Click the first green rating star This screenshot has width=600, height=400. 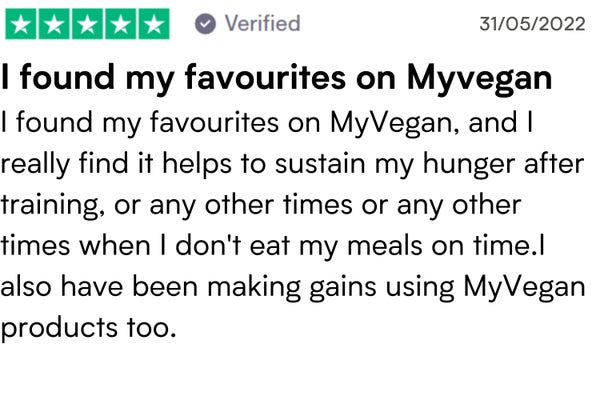click(x=21, y=24)
